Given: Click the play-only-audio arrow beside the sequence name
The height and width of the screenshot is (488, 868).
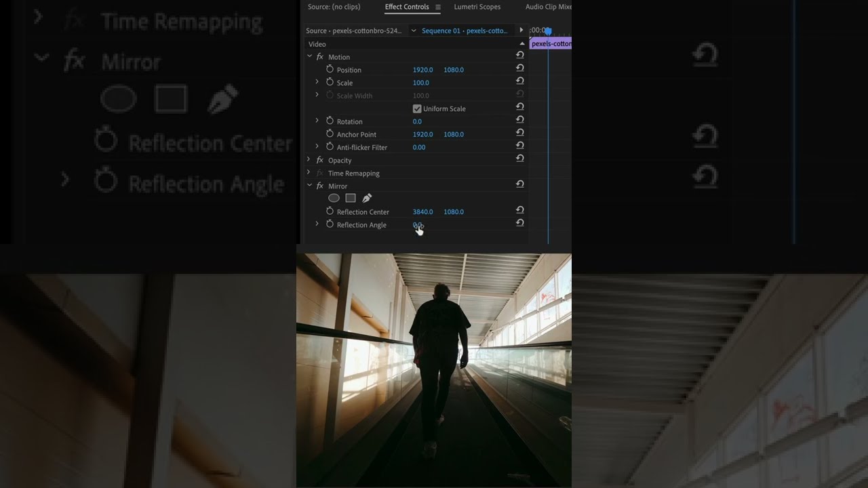Looking at the screenshot, I should pos(521,30).
